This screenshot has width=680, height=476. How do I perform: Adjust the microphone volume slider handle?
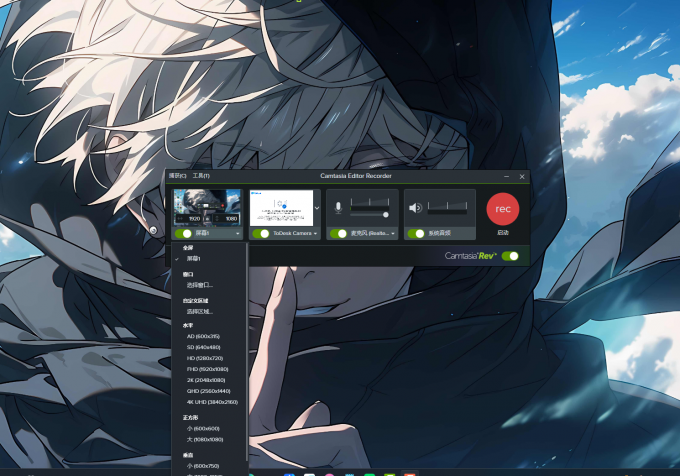tap(386, 215)
